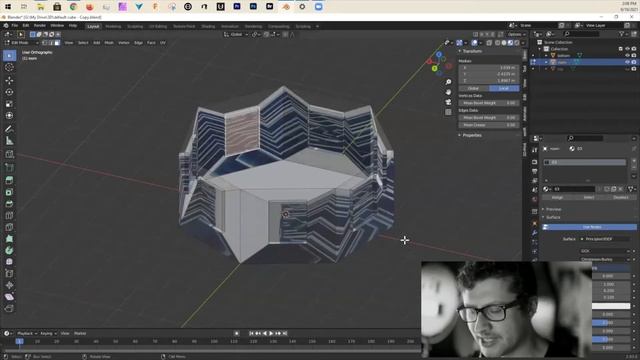Select the 3D Cursor tool
The image size is (640, 360).
(9, 67)
